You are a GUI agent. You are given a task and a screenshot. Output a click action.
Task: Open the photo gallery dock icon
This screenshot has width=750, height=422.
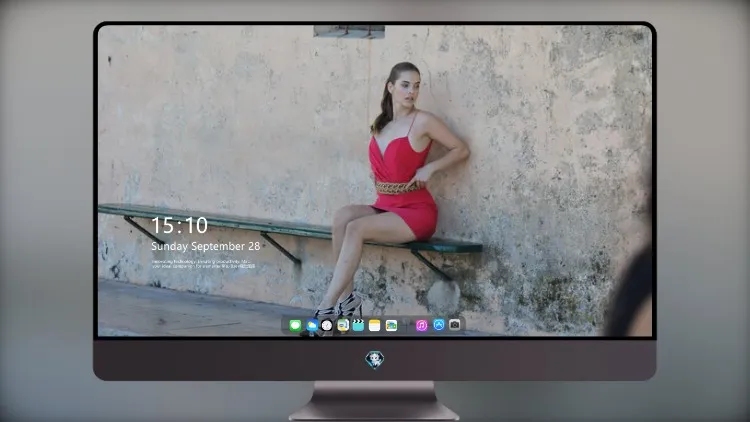tap(391, 326)
